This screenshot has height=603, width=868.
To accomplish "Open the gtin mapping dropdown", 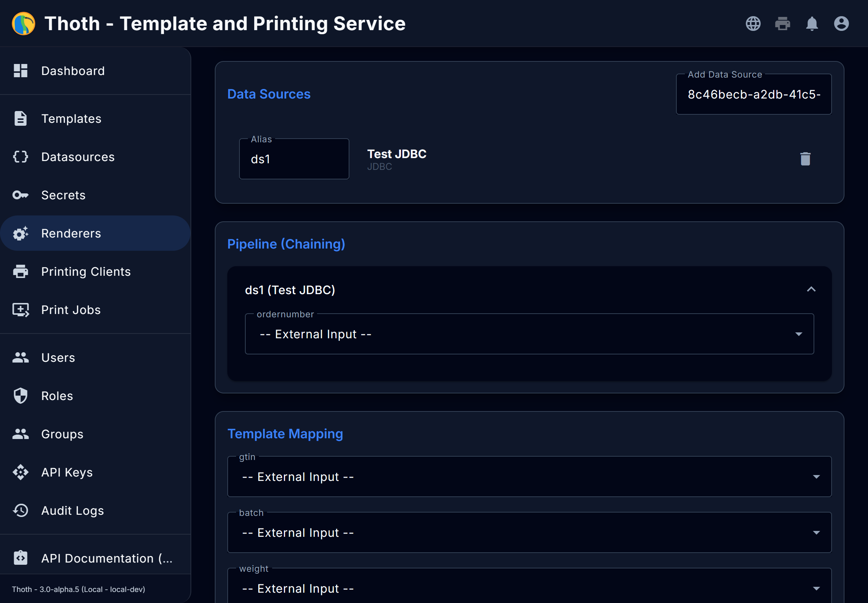I will [529, 477].
